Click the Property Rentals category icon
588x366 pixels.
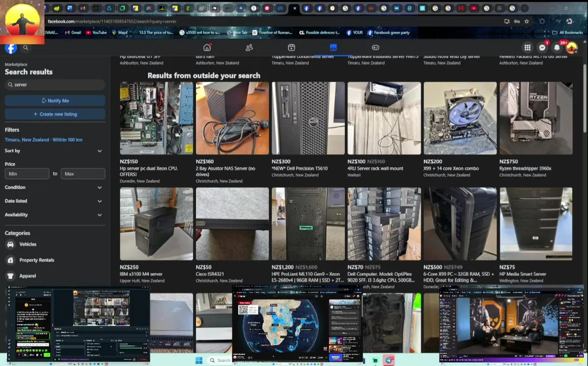pos(11,260)
